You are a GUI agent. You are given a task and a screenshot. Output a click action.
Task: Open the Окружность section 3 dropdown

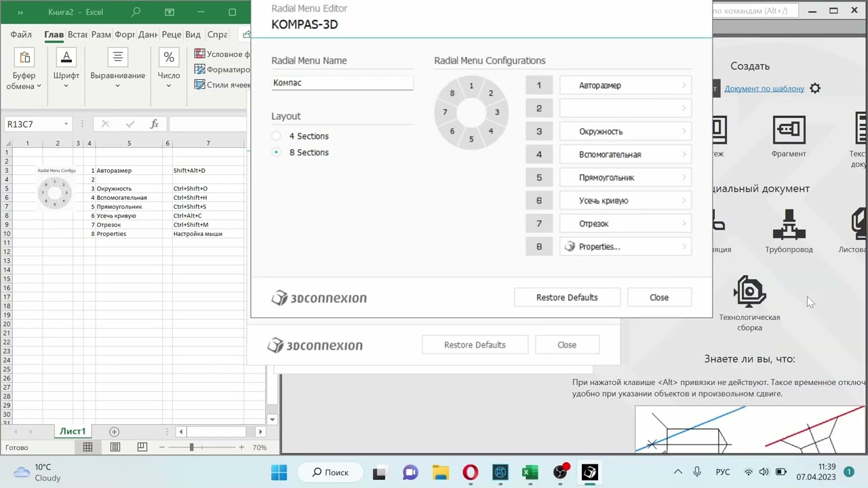point(625,131)
